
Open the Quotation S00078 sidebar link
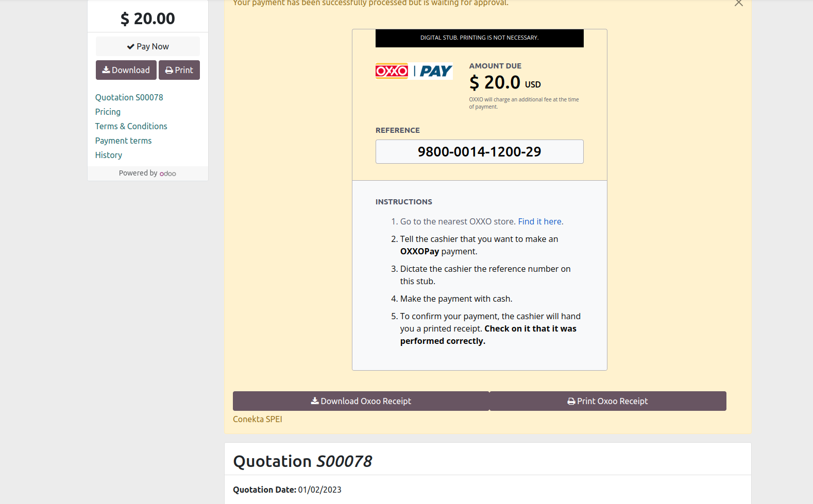[x=129, y=97]
